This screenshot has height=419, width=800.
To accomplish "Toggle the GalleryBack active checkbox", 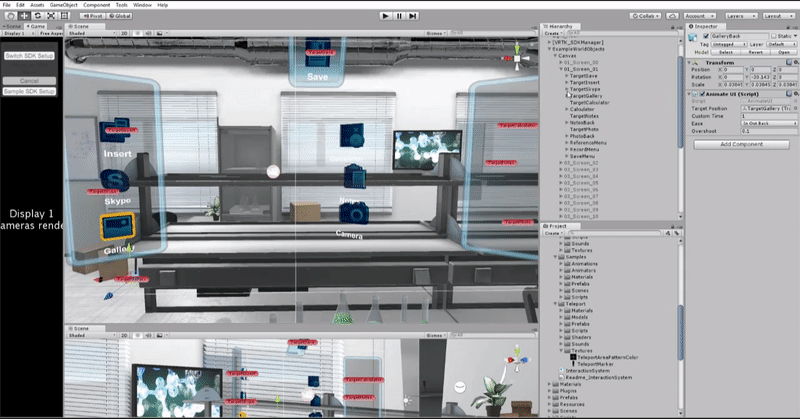I will click(706, 36).
